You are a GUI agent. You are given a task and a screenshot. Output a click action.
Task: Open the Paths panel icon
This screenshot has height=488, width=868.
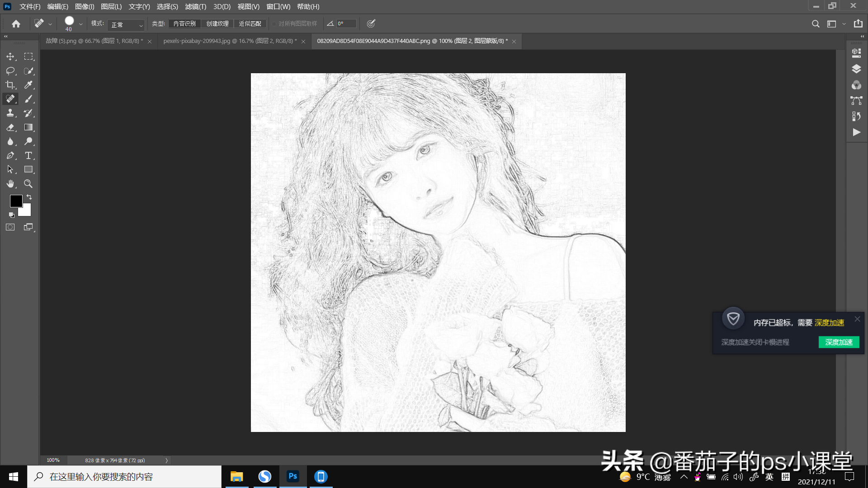856,101
